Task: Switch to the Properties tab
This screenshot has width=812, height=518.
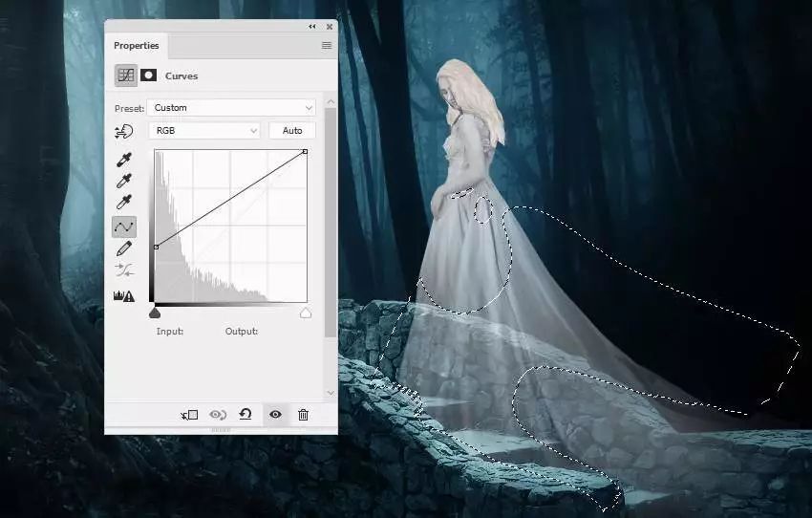Action: pyautogui.click(x=137, y=46)
